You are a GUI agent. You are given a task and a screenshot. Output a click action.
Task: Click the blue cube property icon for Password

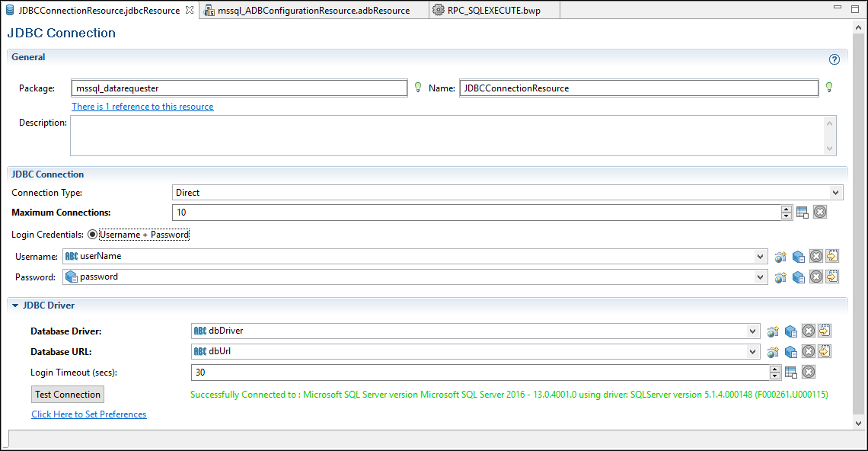click(798, 277)
